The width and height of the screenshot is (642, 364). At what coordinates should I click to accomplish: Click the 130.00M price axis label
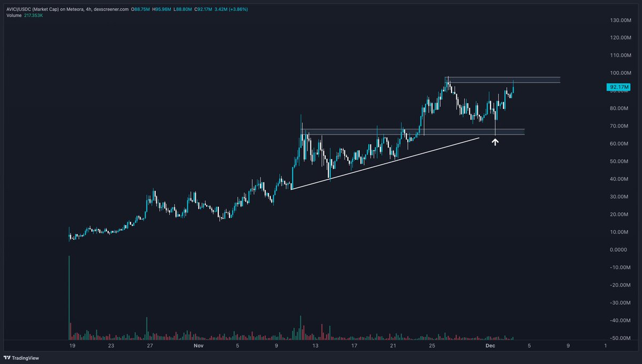click(620, 20)
